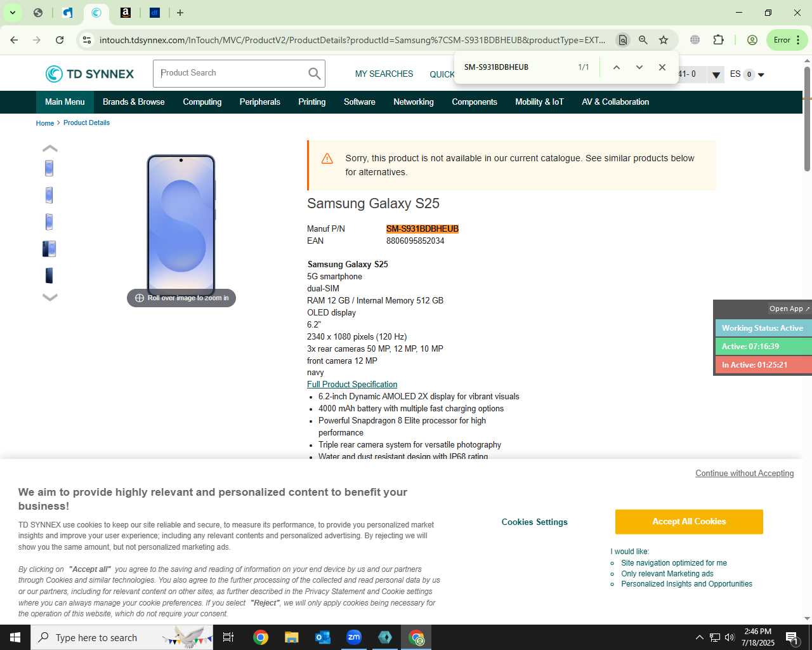This screenshot has height=650, width=812.
Task: Click the volume icon in tray
Action: click(x=730, y=637)
